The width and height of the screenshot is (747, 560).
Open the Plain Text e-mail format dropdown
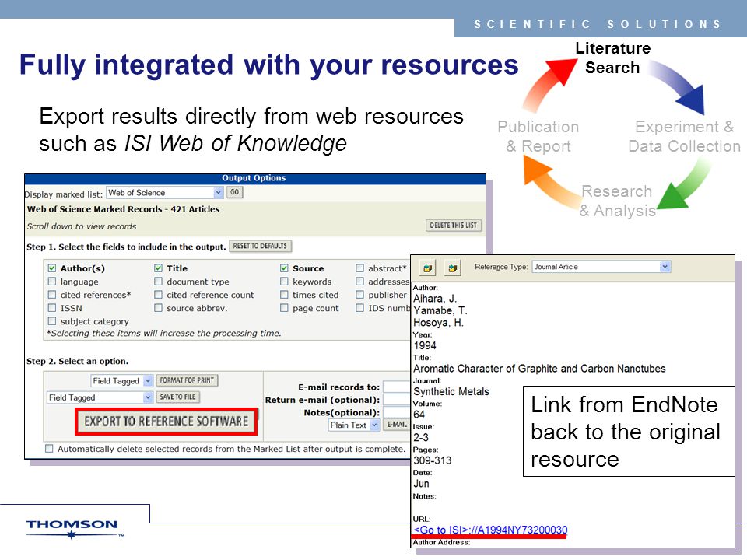tap(354, 425)
